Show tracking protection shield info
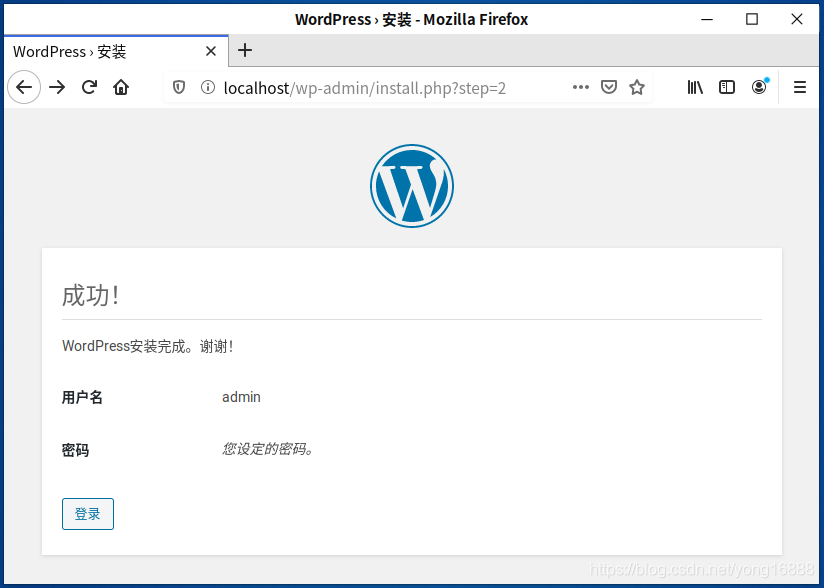 [179, 87]
